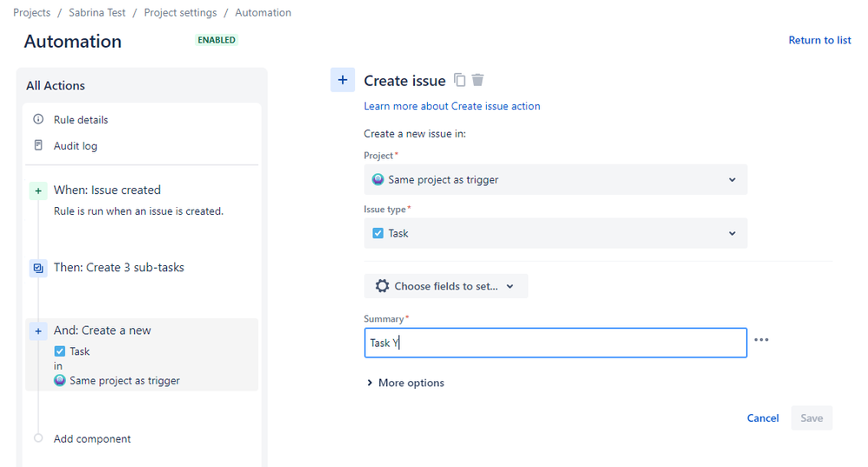
Task: Delete the Create issue action via trash icon
Action: point(477,80)
